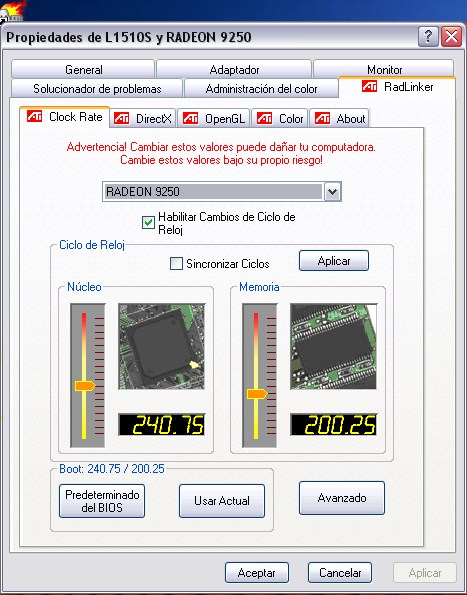
Task: Enable Sincronizar Ciclos checkbox
Action: click(x=176, y=264)
